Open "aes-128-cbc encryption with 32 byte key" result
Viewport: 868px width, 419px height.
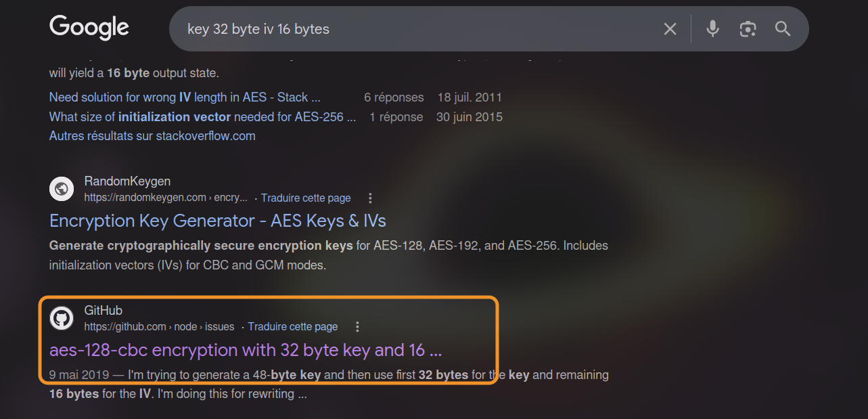point(246,350)
